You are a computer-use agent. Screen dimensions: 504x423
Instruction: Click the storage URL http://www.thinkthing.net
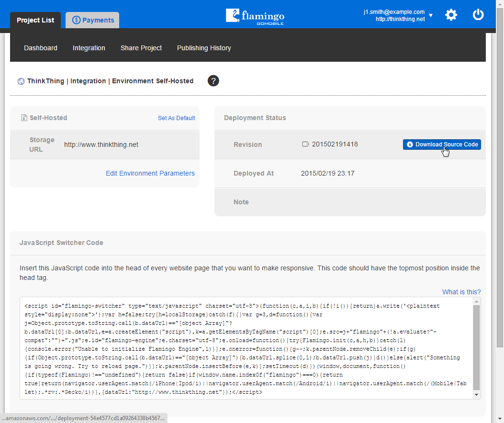[101, 145]
